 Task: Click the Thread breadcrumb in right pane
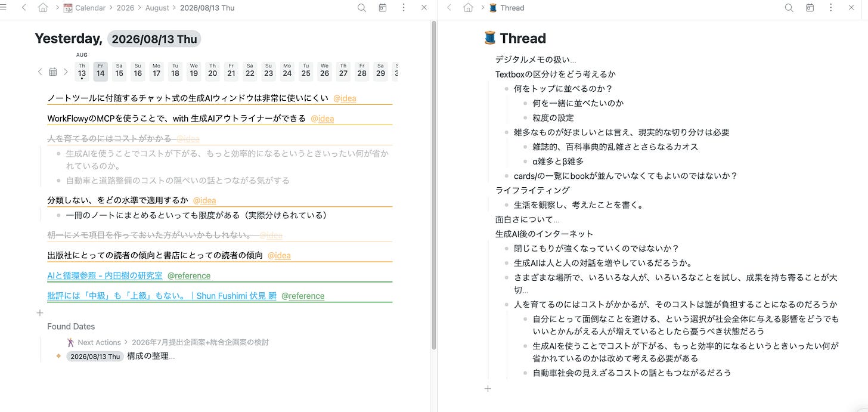[506, 8]
